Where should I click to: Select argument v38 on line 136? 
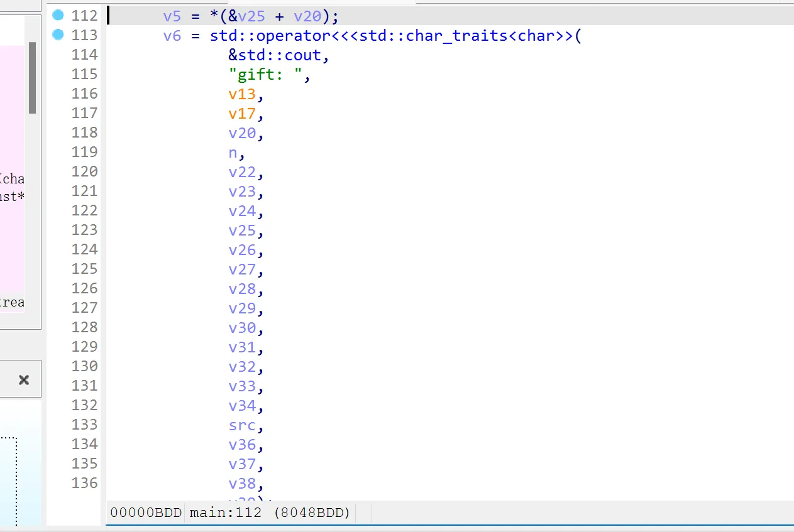click(x=242, y=484)
